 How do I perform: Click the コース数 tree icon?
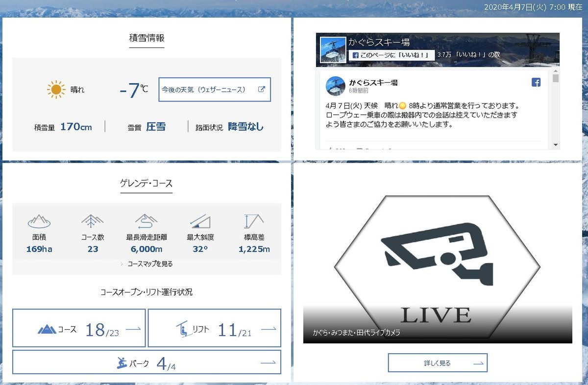92,221
